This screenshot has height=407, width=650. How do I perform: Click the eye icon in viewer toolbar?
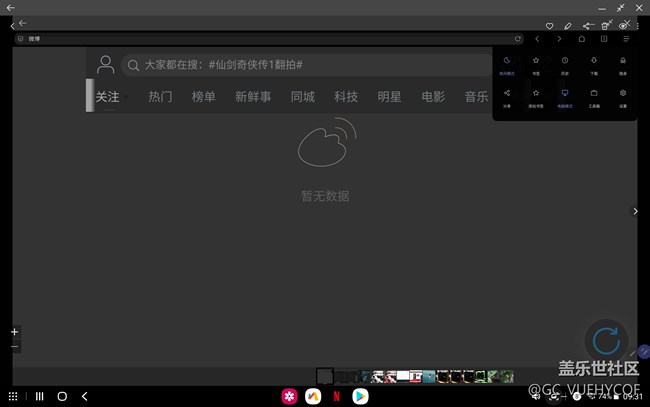tap(623, 26)
